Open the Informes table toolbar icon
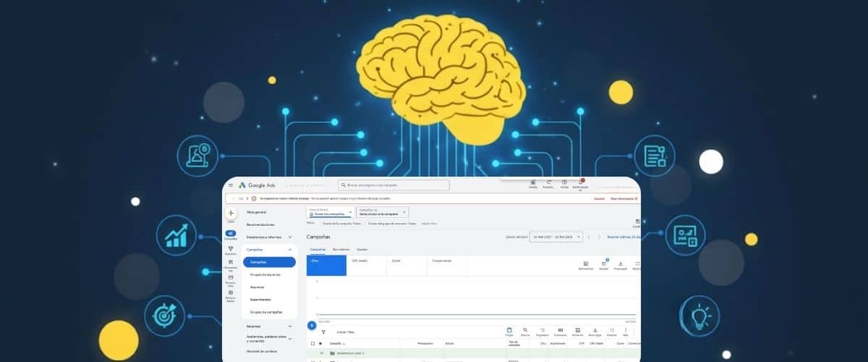Screen dimensions: 868x362 pos(577,330)
